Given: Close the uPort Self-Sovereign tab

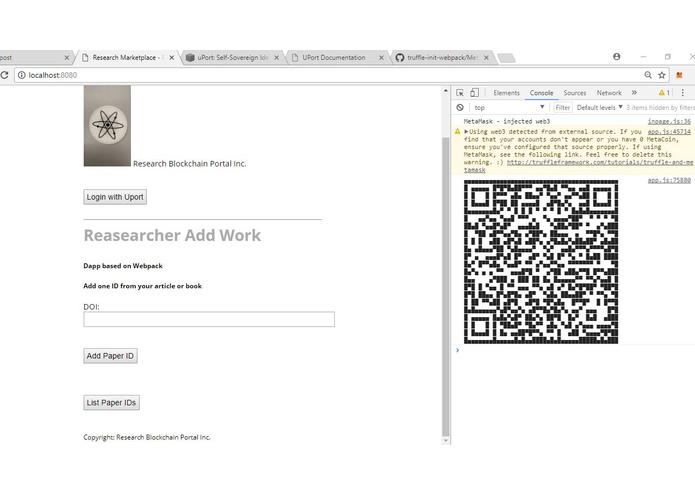Looking at the screenshot, I should (x=277, y=58).
